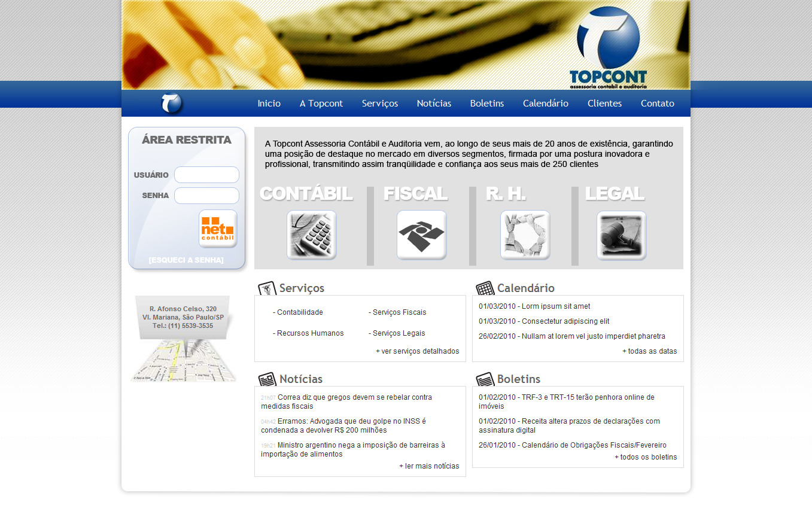
Task: Click the Usuário input field
Action: [x=206, y=175]
